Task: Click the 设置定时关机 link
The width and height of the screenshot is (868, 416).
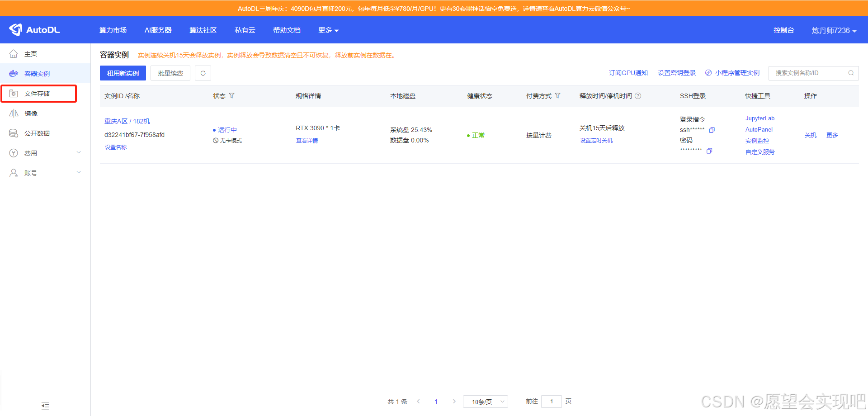Action: tap(596, 141)
